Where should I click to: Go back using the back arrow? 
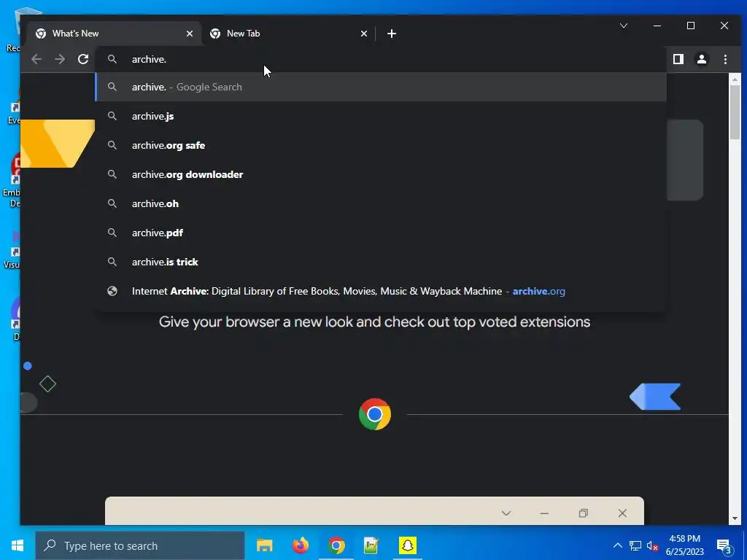click(36, 59)
